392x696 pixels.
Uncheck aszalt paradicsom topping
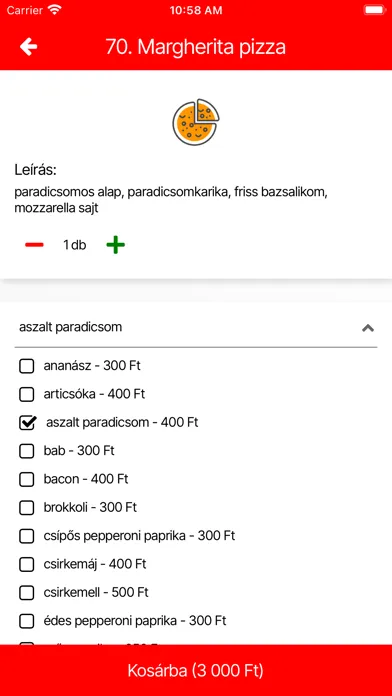(x=27, y=423)
